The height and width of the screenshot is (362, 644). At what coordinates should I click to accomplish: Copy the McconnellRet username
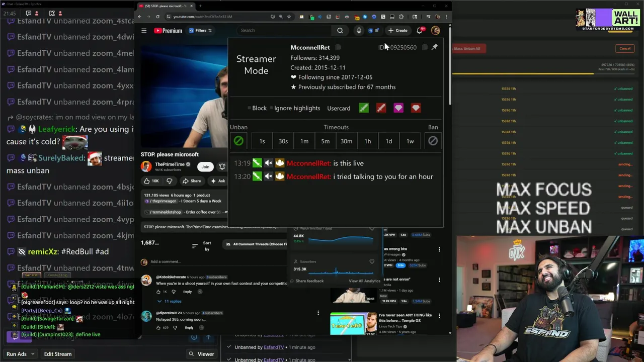[338, 47]
